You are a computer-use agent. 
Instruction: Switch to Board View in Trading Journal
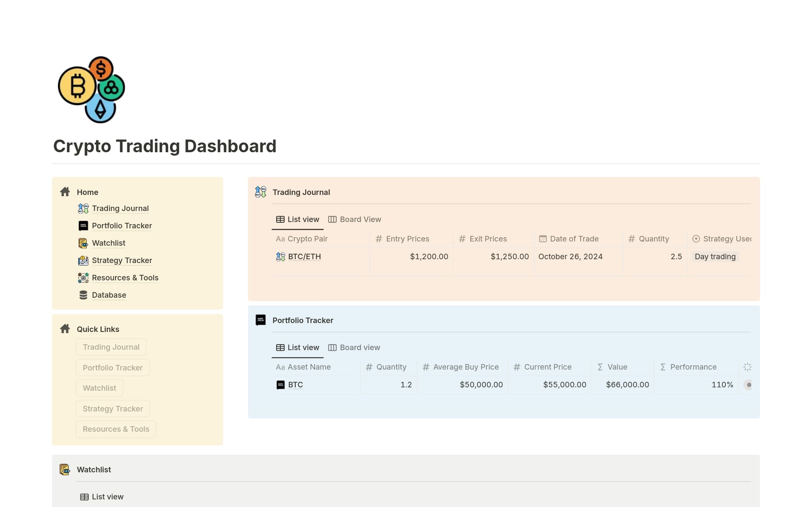(360, 219)
